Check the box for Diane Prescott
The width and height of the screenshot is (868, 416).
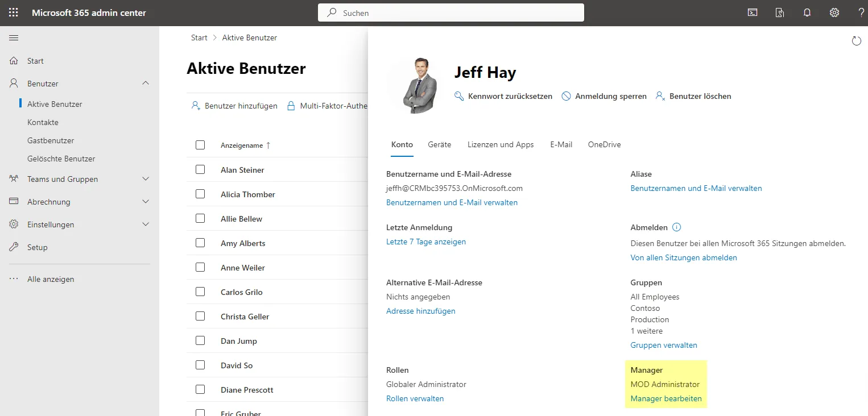[200, 389]
